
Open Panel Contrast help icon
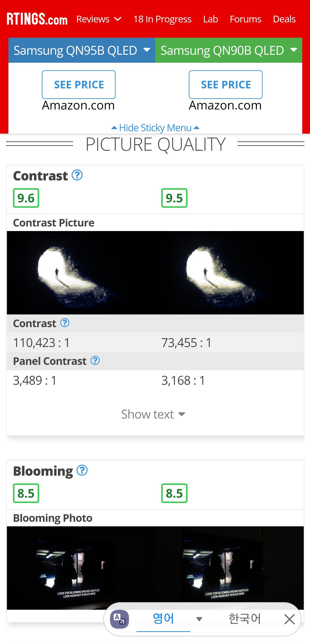point(95,361)
